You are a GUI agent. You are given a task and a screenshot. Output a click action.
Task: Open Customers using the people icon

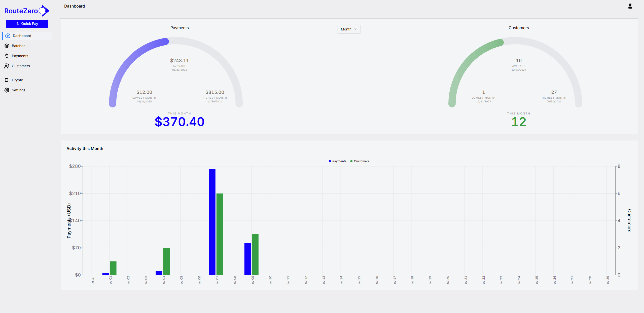point(7,66)
